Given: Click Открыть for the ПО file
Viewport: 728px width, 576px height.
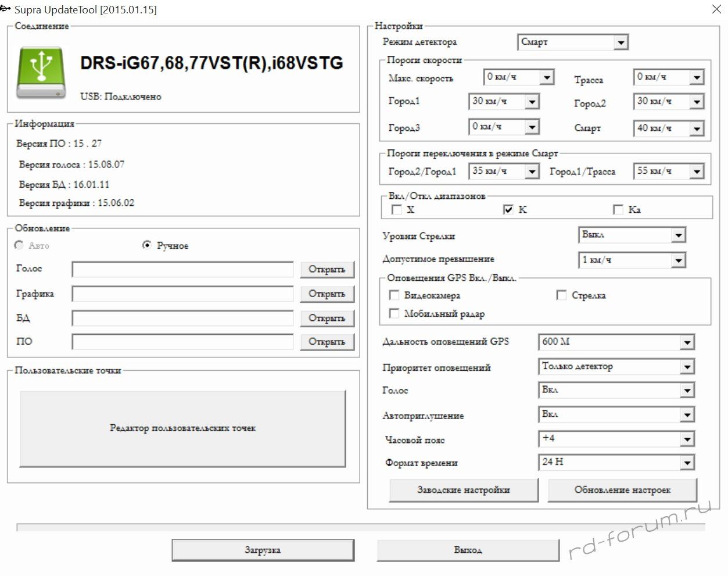Looking at the screenshot, I should pyautogui.click(x=327, y=342).
